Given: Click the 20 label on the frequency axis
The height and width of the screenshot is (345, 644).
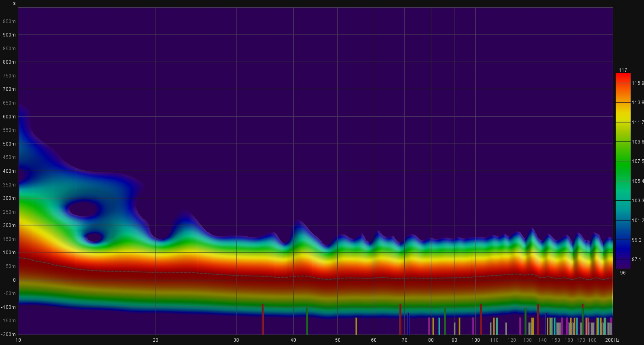Looking at the screenshot, I should [156, 340].
